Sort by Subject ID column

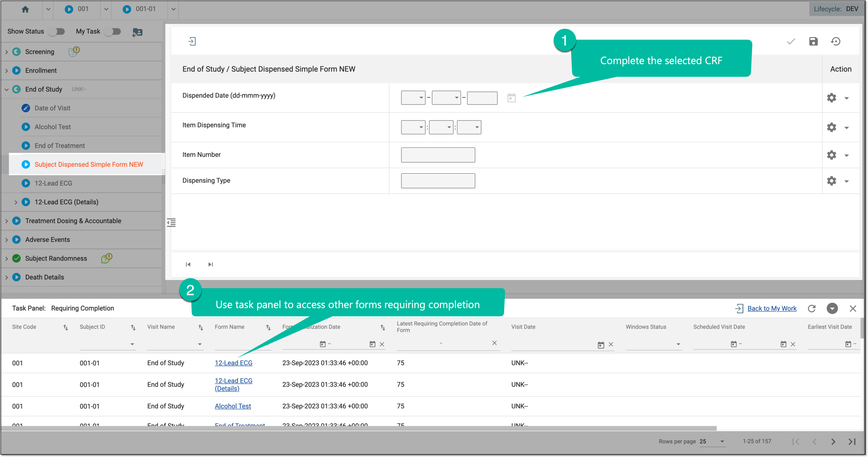tap(133, 327)
